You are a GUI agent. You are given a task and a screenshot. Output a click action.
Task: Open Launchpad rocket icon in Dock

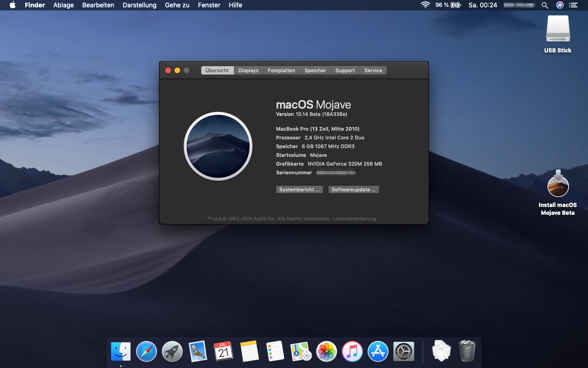[x=172, y=352]
